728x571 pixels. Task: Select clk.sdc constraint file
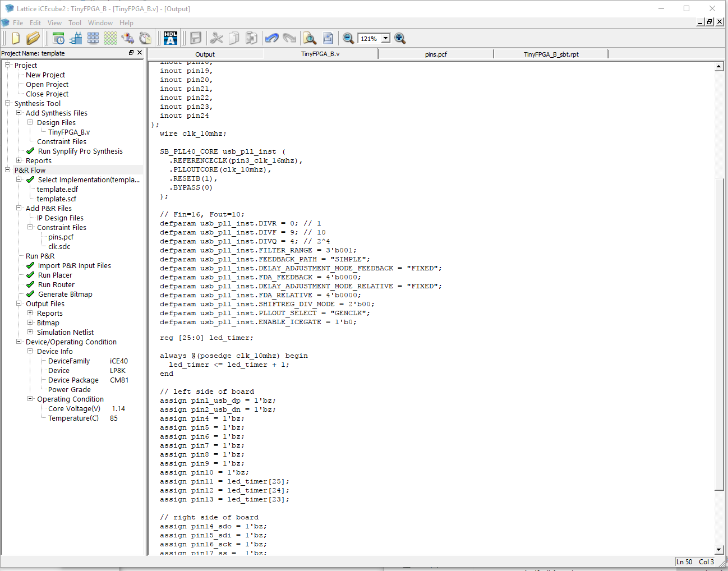(x=59, y=247)
